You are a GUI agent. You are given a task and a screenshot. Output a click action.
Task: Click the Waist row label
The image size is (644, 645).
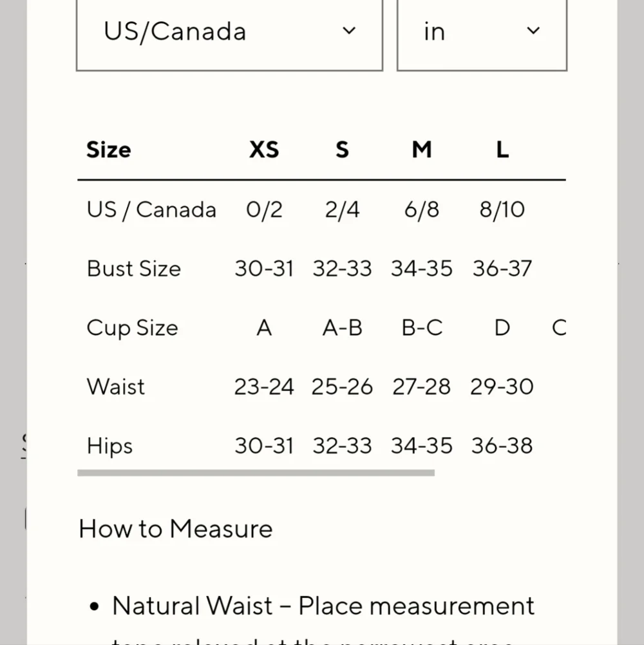coord(115,387)
